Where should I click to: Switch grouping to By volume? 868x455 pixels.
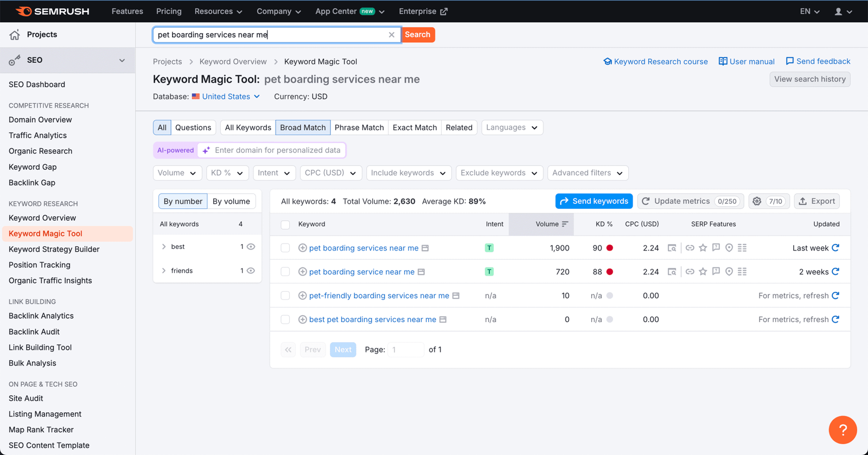(x=231, y=201)
